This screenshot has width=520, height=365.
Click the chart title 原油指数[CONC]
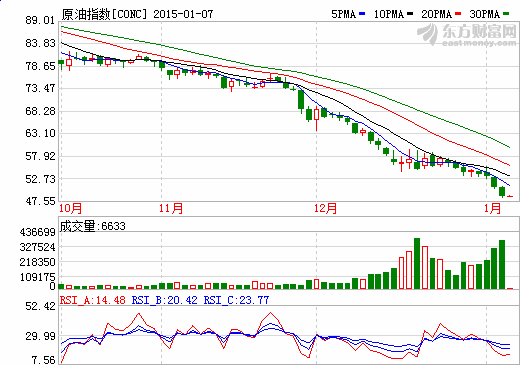coord(104,14)
